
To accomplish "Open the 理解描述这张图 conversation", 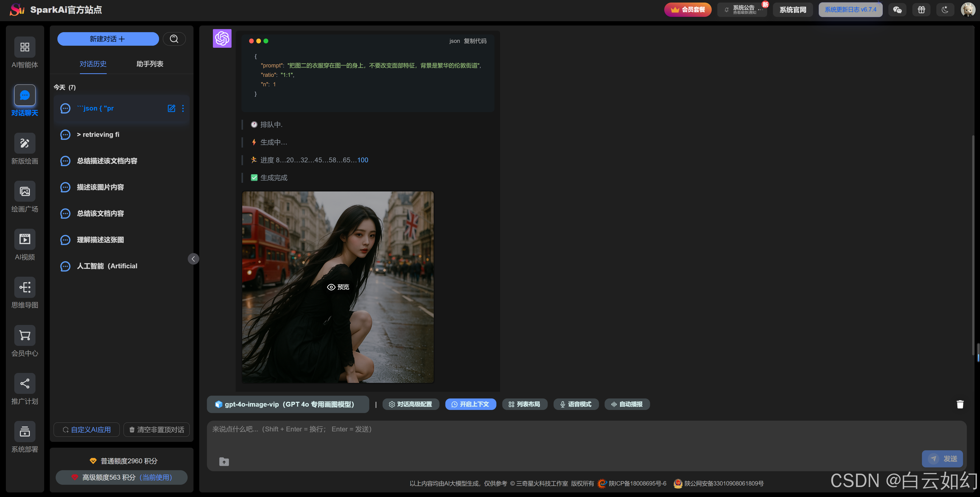I will tap(122, 240).
